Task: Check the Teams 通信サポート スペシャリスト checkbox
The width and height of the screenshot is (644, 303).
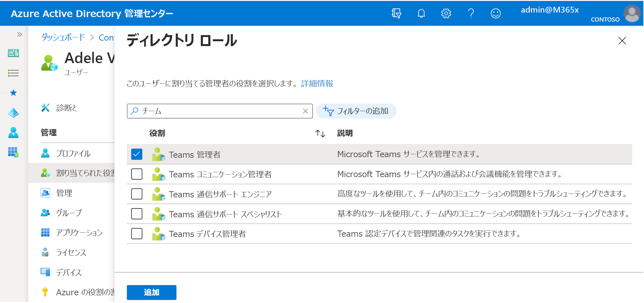Action: coord(137,214)
